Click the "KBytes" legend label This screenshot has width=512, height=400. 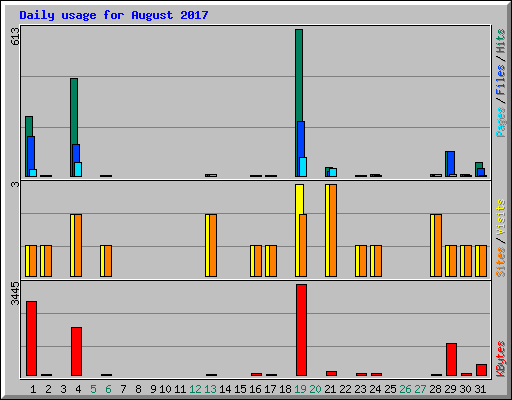(x=500, y=359)
